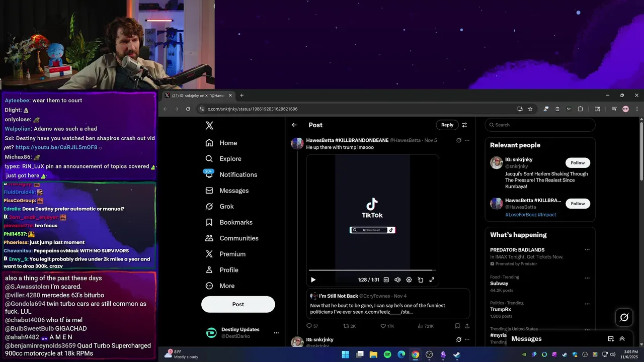Repost the tweet with 2K reposts

349,326
